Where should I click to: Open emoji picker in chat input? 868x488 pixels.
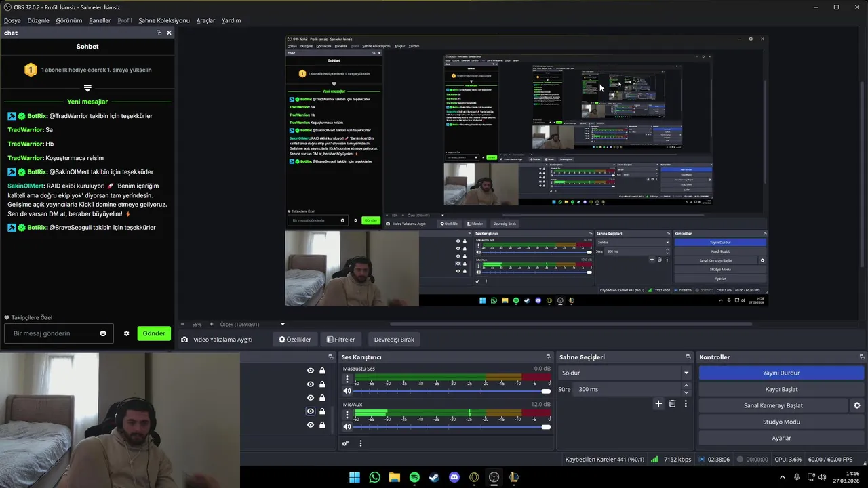pos(103,333)
